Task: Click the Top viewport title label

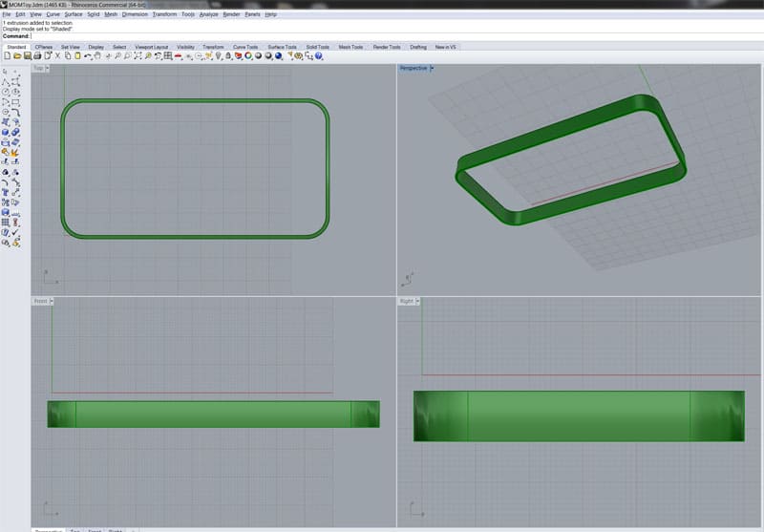Action: 38,68
